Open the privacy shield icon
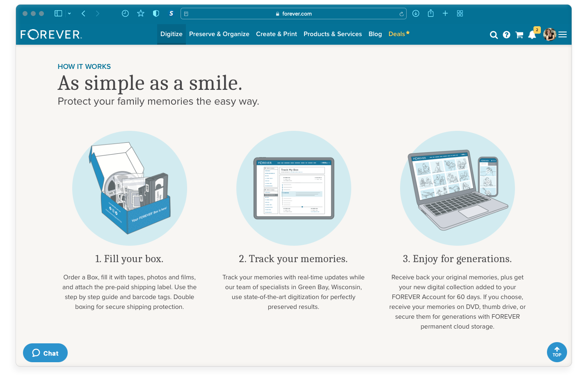The width and height of the screenshot is (588, 386). (x=156, y=14)
